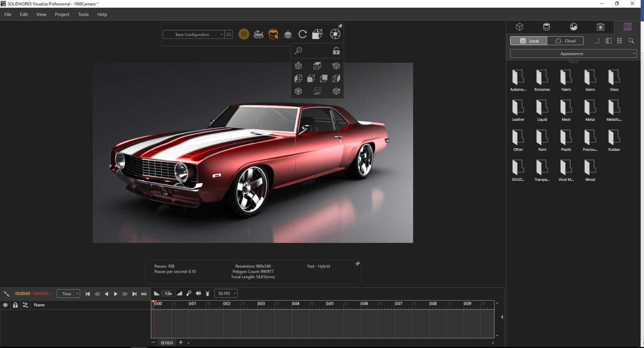
Task: Open the Tools menu
Action: pyautogui.click(x=83, y=14)
